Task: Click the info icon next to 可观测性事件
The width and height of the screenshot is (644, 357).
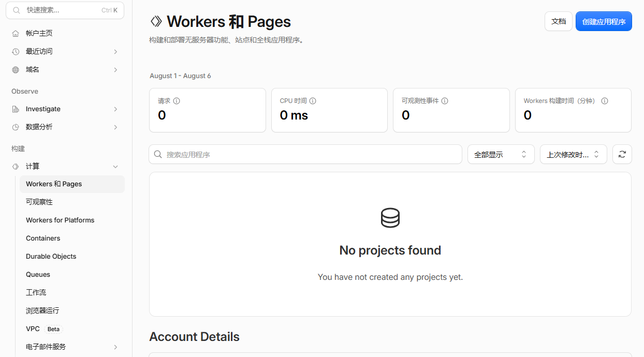Action: (x=445, y=101)
